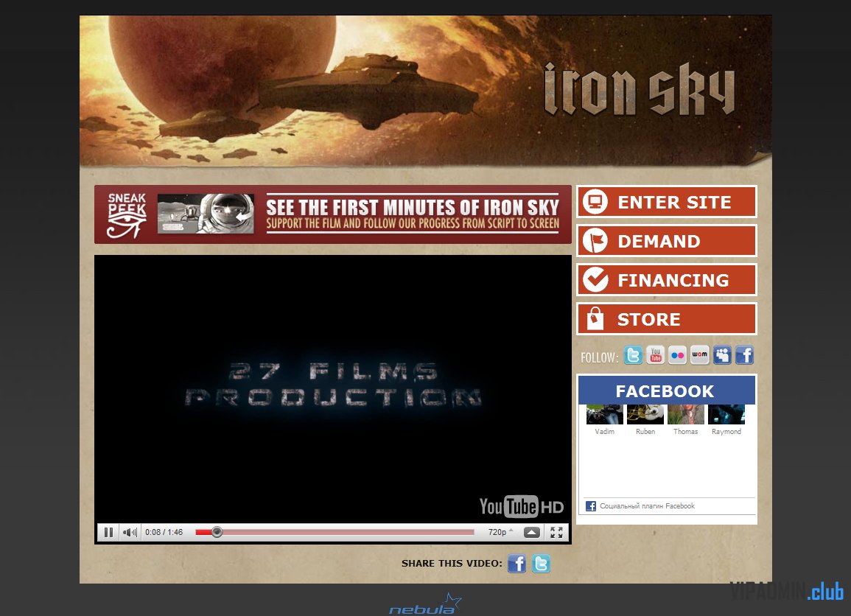Click the FINANCING checkmark icon

coord(595,280)
